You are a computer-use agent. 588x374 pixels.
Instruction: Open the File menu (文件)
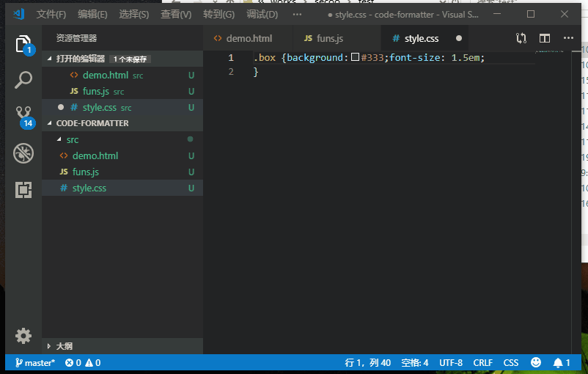coord(51,14)
